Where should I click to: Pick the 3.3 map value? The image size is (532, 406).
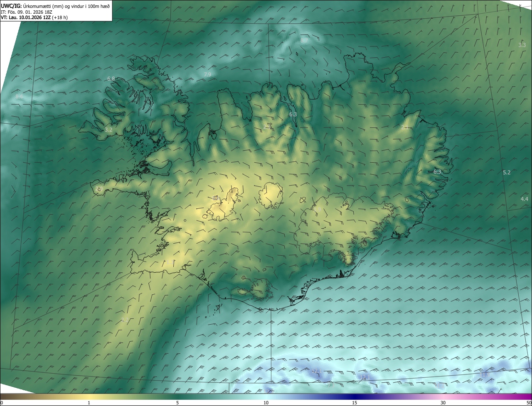[522, 45]
